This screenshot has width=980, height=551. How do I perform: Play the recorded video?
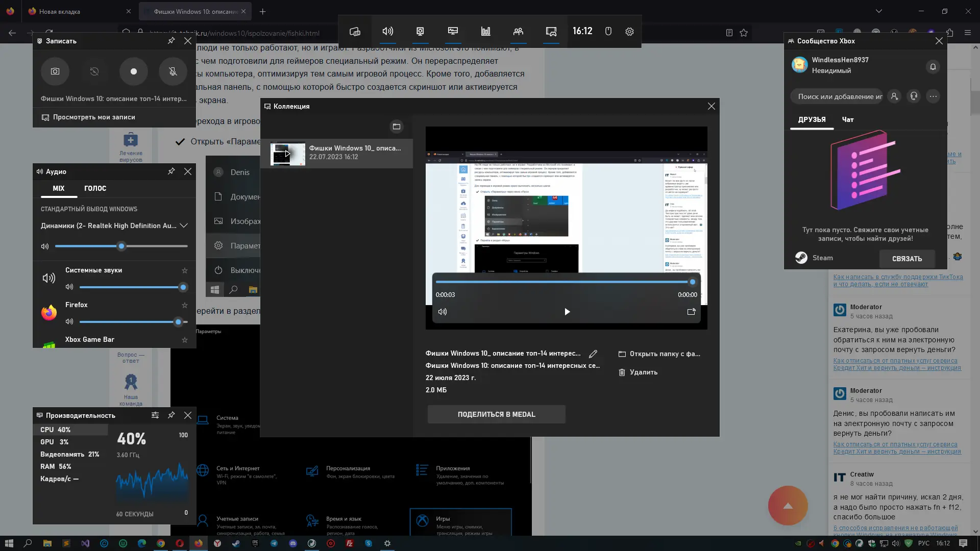[x=567, y=312]
